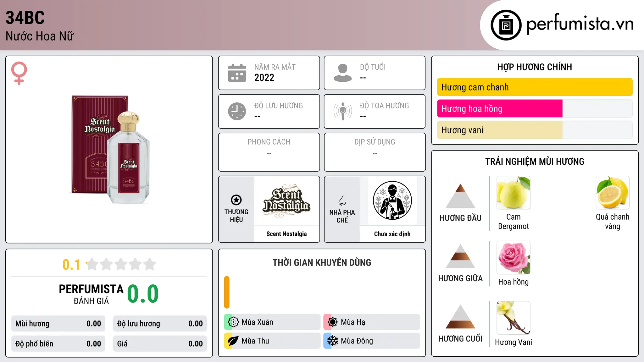Open the 34BC perfume bottle product image
Viewport: 644px width, 362px height.
point(109,149)
